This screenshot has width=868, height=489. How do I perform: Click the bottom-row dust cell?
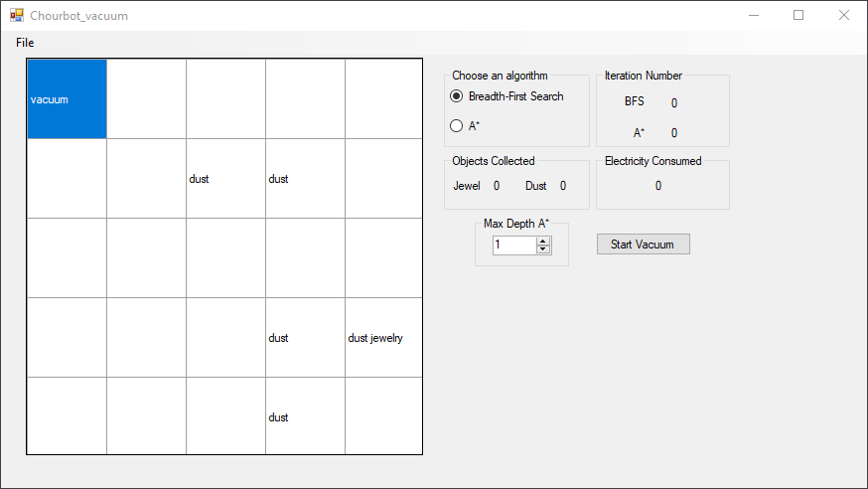tap(305, 416)
